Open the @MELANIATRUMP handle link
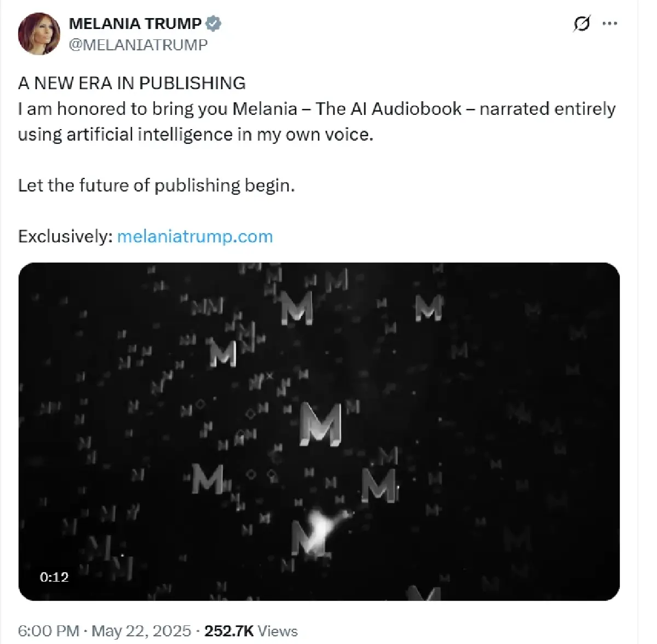Image resolution: width=657 pixels, height=644 pixels. coord(138,45)
